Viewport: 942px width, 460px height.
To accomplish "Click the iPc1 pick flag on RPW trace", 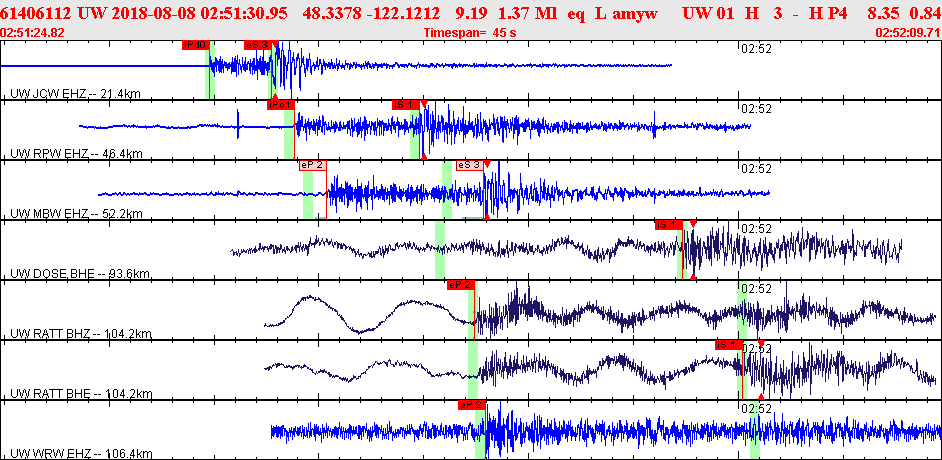I will point(281,105).
